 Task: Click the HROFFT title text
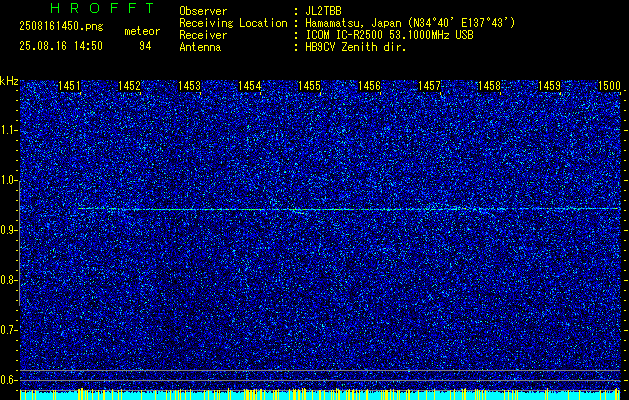coord(103,8)
